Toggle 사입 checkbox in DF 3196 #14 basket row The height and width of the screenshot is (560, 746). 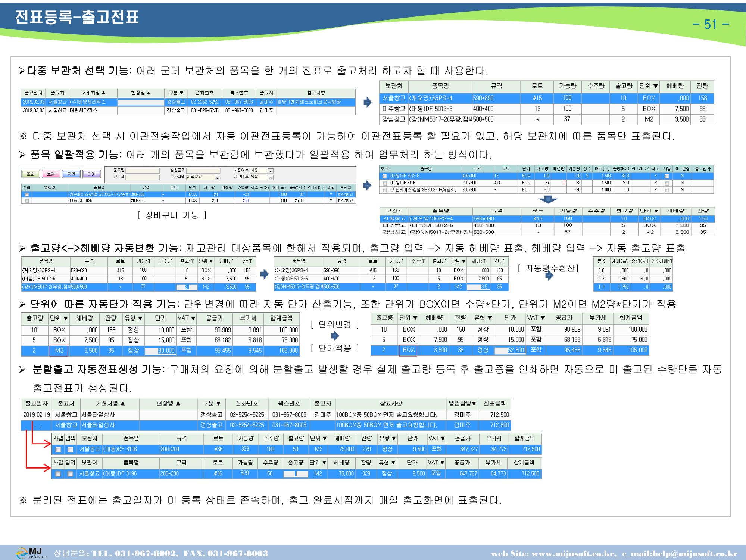tap(667, 183)
